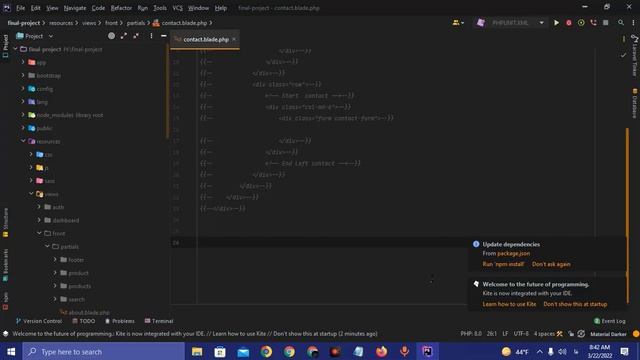Open the Structure tool window side tab
Image resolution: width=640 pixels, height=360 pixels.
point(5,222)
